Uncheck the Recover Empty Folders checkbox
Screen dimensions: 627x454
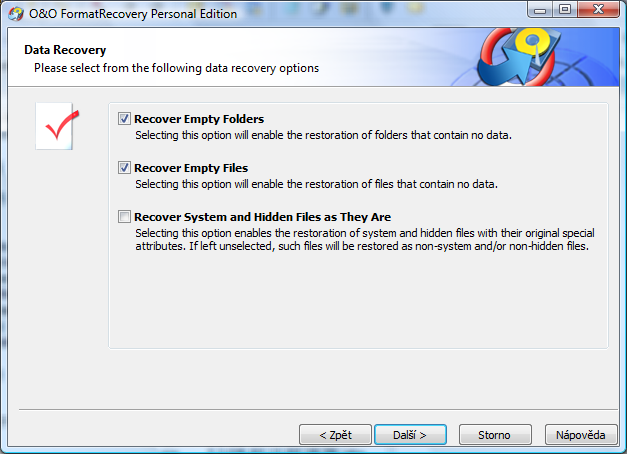click(124, 119)
